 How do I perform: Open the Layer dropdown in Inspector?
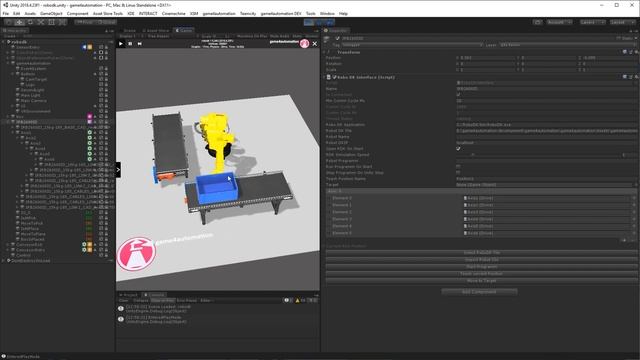point(568,45)
